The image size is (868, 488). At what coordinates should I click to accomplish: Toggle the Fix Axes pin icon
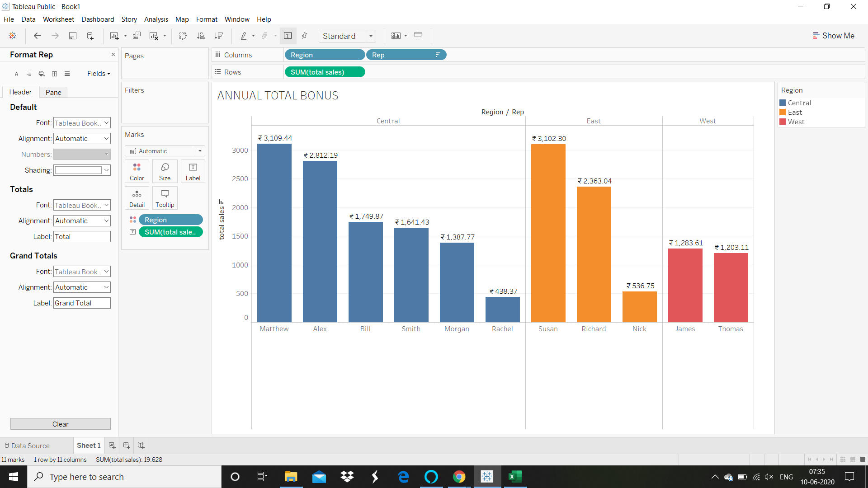[x=304, y=36]
